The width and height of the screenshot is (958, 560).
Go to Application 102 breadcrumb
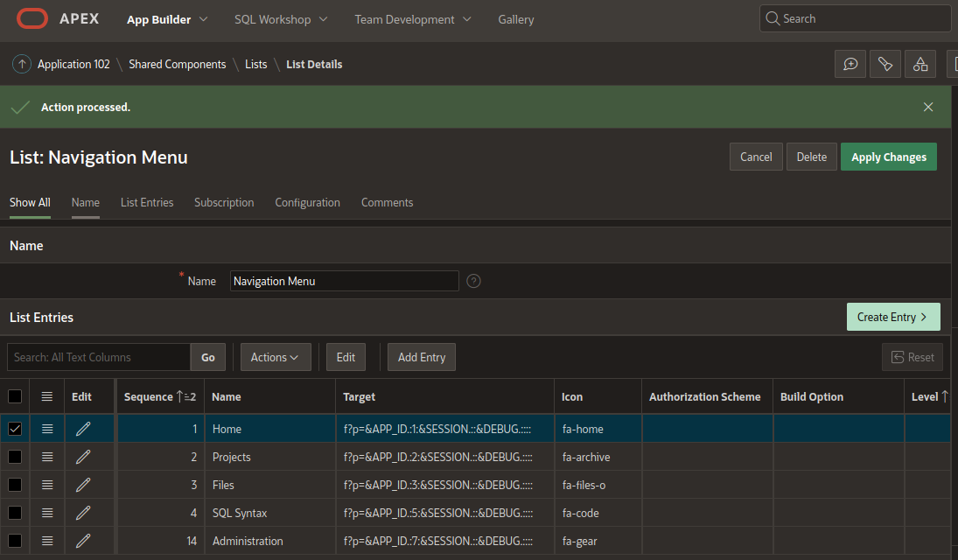point(73,64)
